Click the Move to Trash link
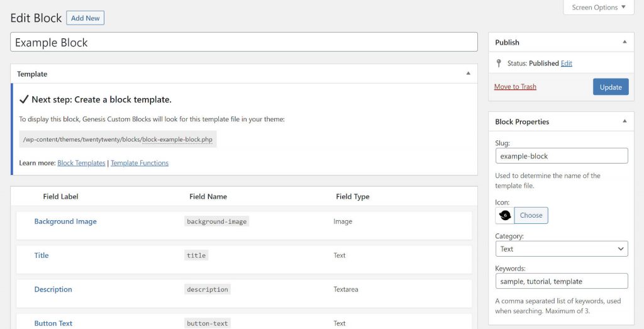Screen dimensions: 644x329 tap(515, 87)
